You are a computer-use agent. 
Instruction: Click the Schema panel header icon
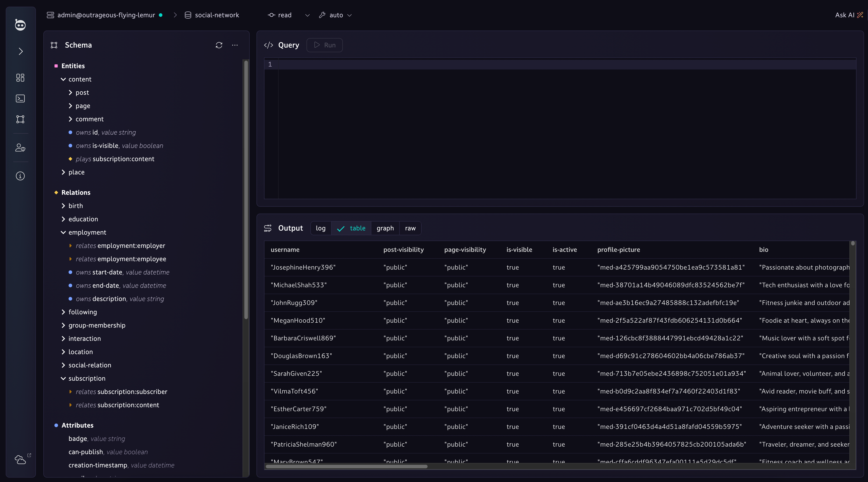[54, 45]
